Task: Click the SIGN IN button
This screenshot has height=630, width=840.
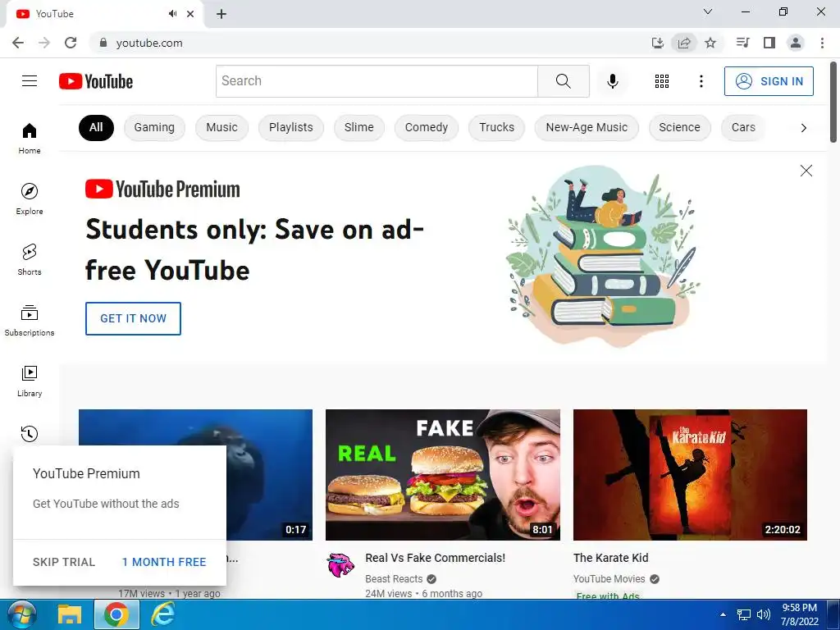Action: pos(769,81)
